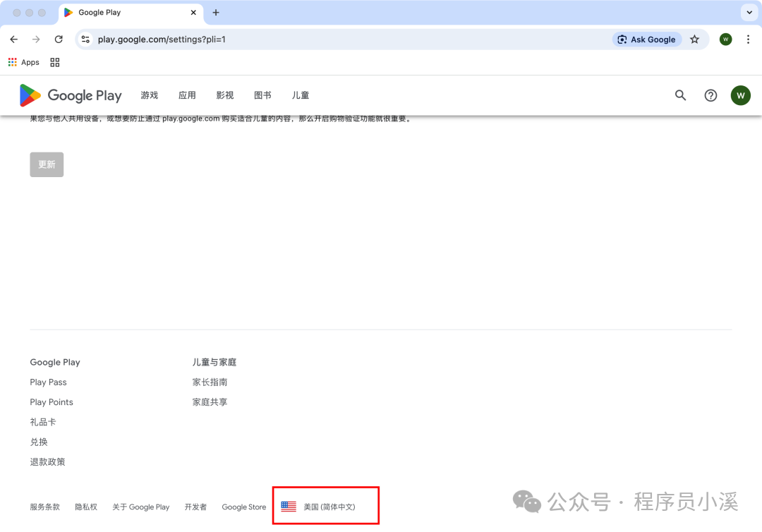This screenshot has height=532, width=762.
Task: Open the Play Pass link
Action: (x=48, y=382)
